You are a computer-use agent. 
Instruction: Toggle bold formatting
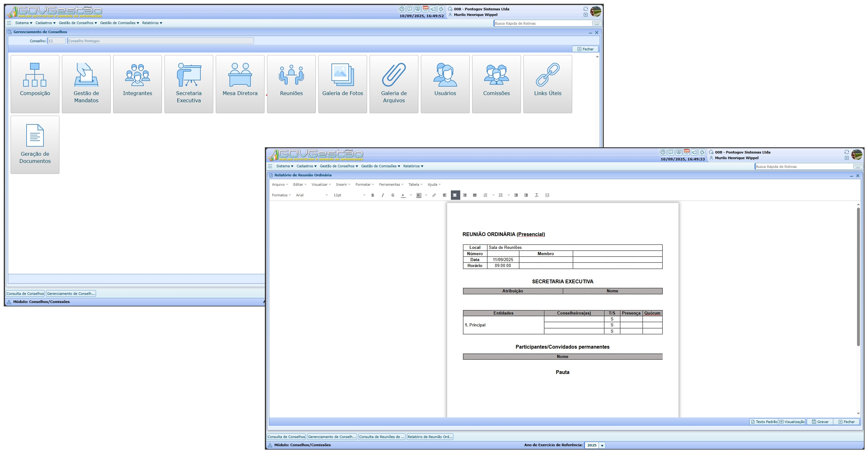coord(373,195)
